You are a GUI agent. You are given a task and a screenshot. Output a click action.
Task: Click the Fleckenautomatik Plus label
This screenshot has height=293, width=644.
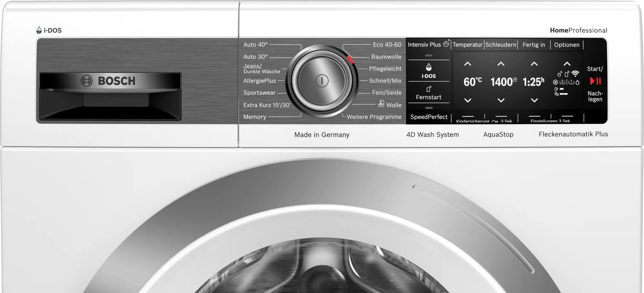click(x=573, y=134)
